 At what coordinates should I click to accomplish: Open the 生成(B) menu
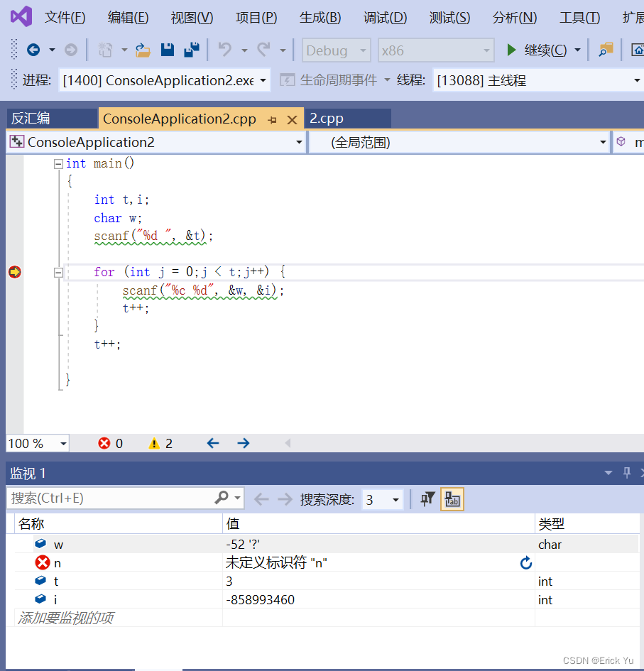320,18
